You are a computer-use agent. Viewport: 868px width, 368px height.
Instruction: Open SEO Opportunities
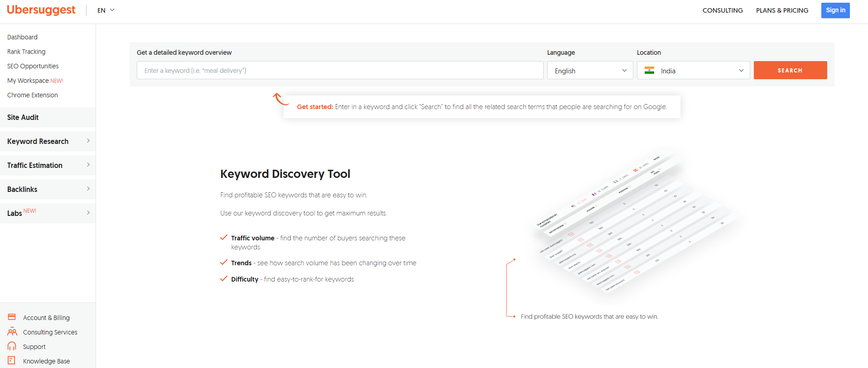tap(33, 66)
